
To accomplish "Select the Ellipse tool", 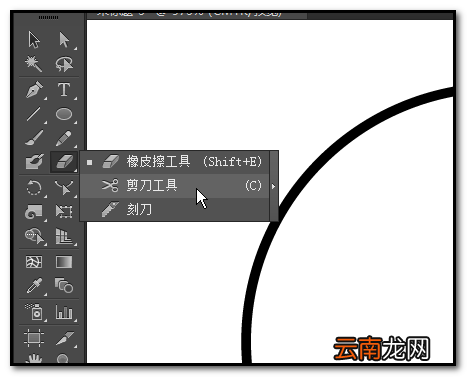I will click(64, 114).
